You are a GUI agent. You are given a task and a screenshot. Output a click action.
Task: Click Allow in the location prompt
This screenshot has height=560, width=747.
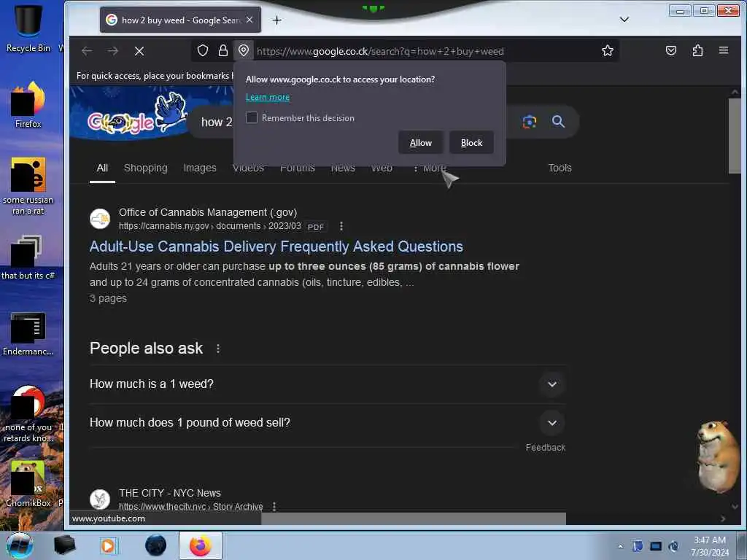point(421,143)
